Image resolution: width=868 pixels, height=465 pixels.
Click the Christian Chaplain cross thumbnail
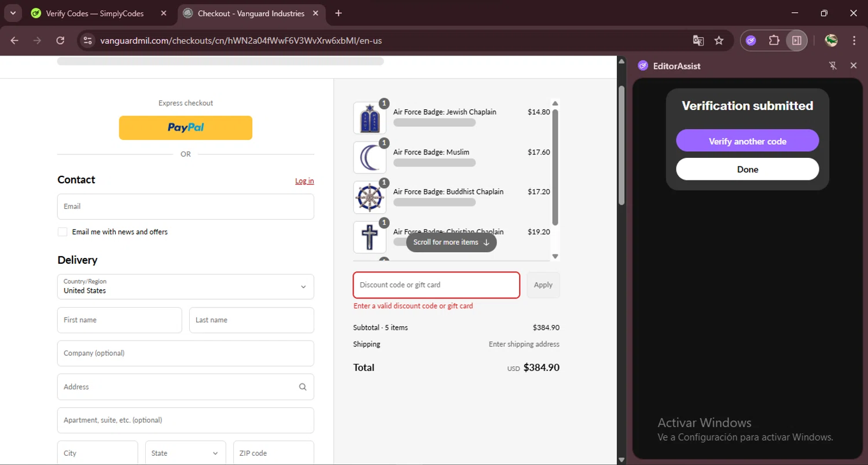tap(370, 237)
